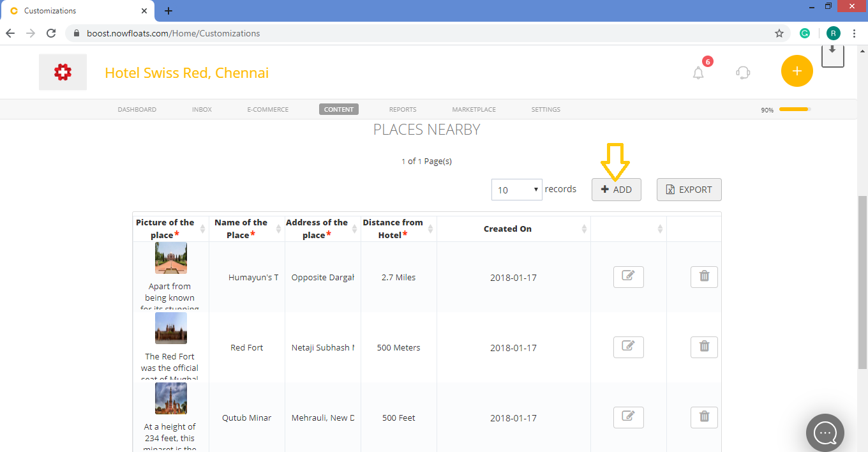Click the 90% progress bar

tap(793, 109)
